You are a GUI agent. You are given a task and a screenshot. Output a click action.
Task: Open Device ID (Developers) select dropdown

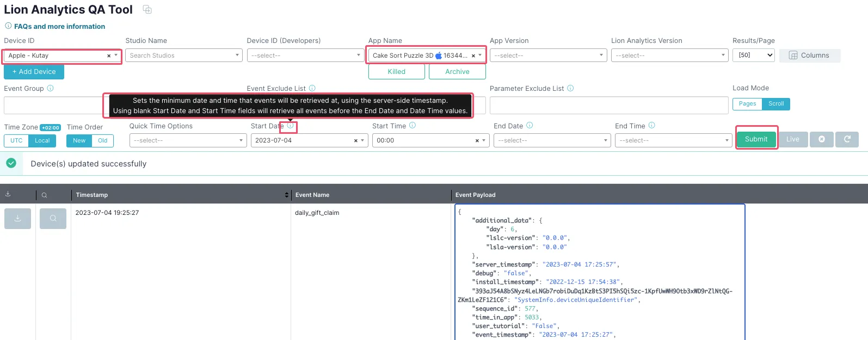pyautogui.click(x=305, y=55)
